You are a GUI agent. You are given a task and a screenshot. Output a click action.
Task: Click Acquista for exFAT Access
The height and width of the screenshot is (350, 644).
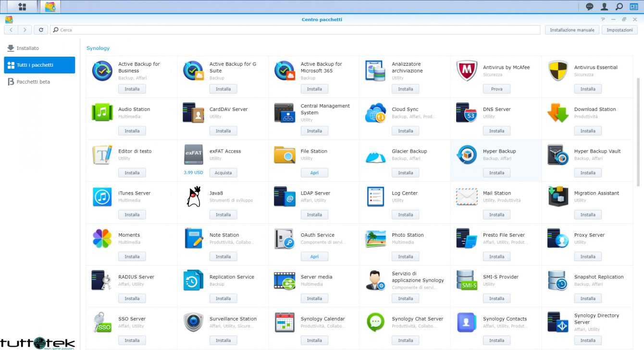[x=223, y=173]
